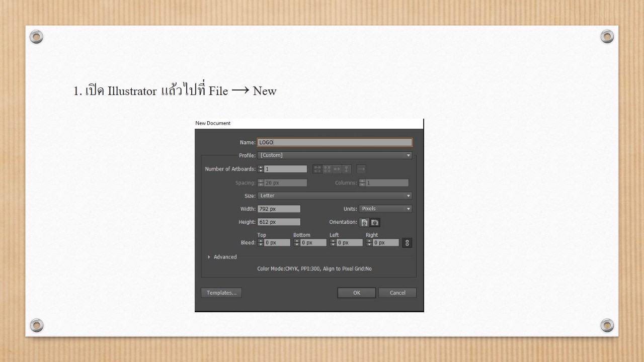Open the Profile dropdown
Viewport: 644px width, 362px height.
click(335, 155)
